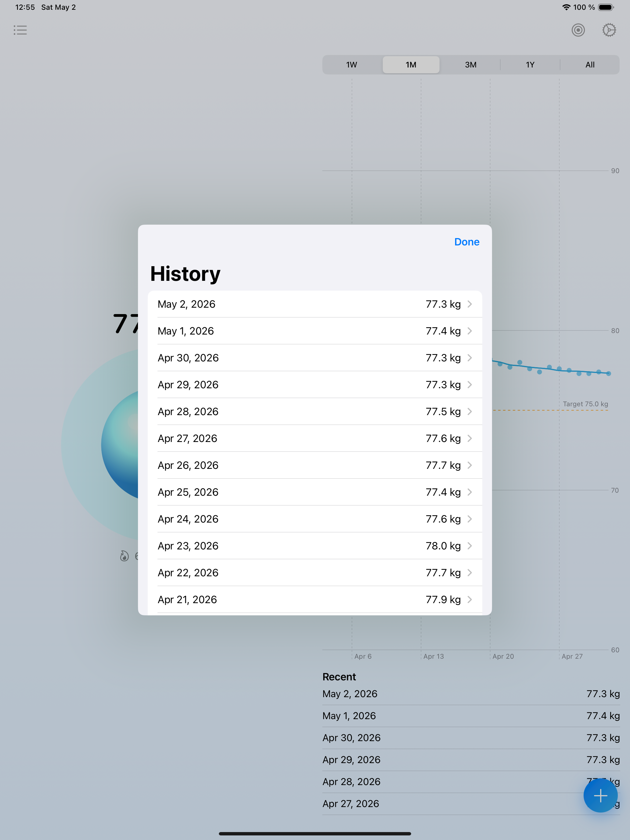Open May 1, 2026 history entry chevron

click(x=470, y=331)
